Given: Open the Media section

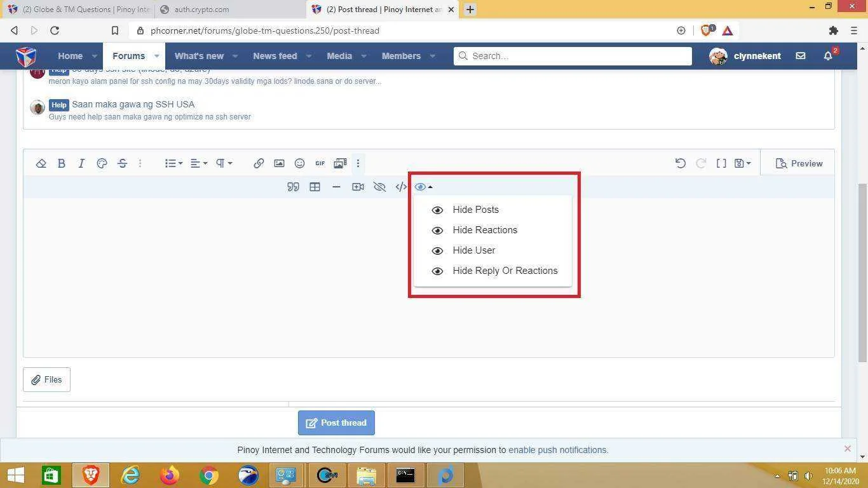Looking at the screenshot, I should (x=339, y=56).
